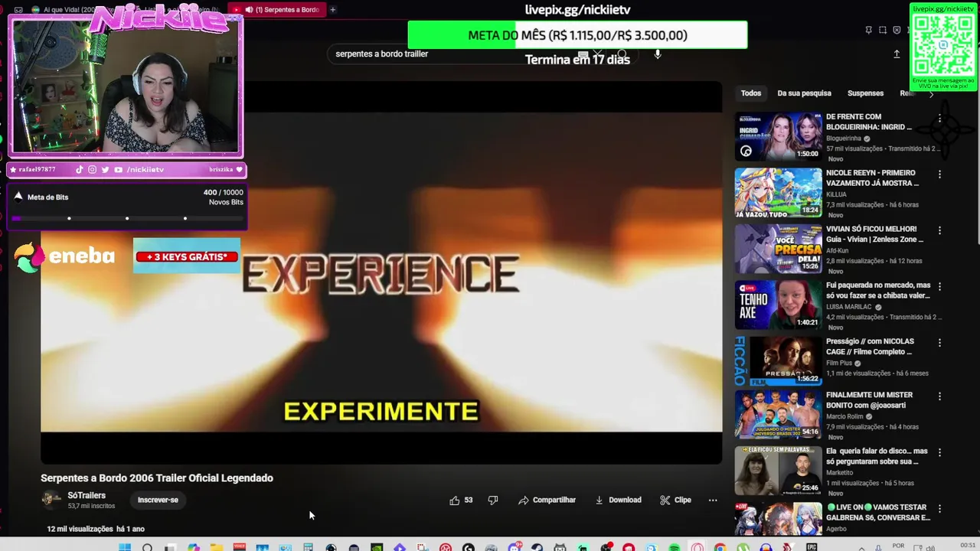The height and width of the screenshot is (551, 980).
Task: Open options menu for 'Fui paquerada no mercado' video
Action: (939, 286)
